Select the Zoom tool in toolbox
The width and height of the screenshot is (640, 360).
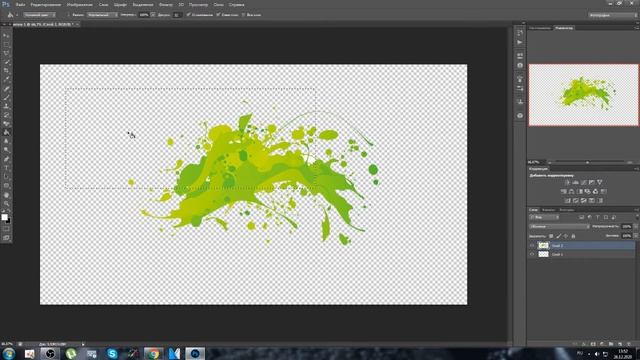(6, 204)
